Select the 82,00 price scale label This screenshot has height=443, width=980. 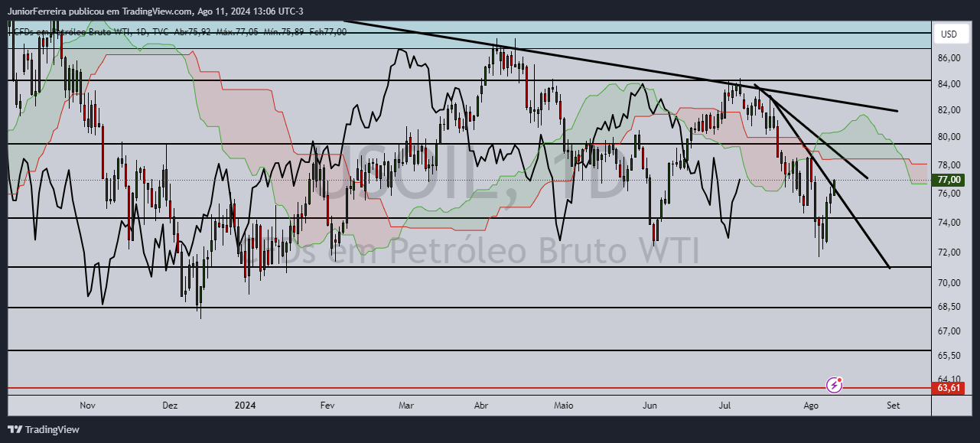click(x=949, y=110)
